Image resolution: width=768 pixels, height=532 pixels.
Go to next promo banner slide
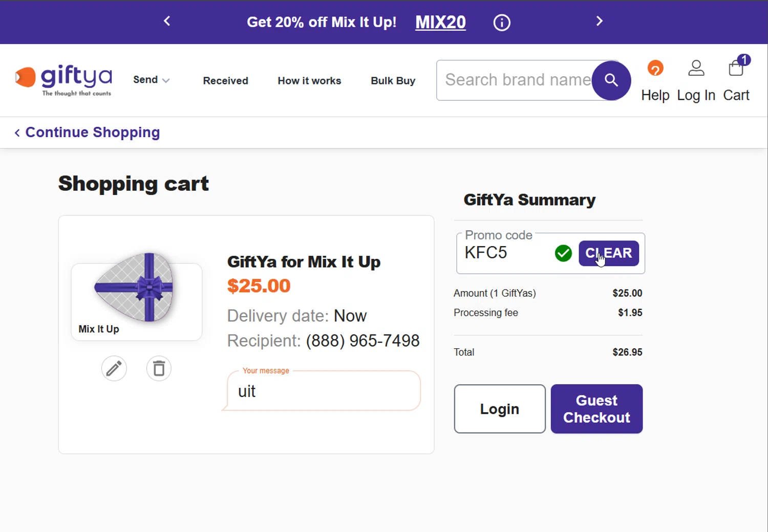(x=600, y=21)
